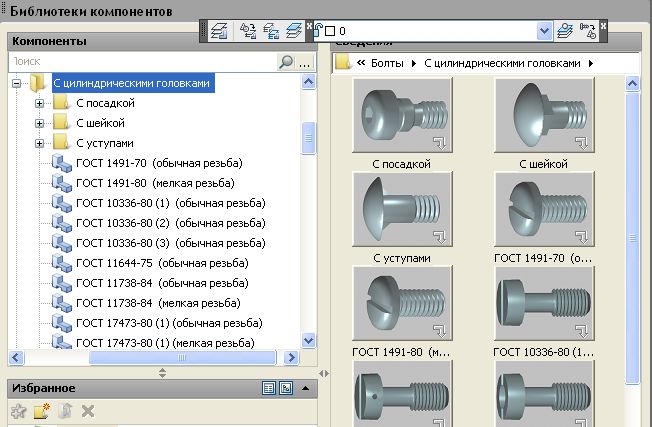
Task: Expand the С уступами folder node
Action: click(x=40, y=143)
